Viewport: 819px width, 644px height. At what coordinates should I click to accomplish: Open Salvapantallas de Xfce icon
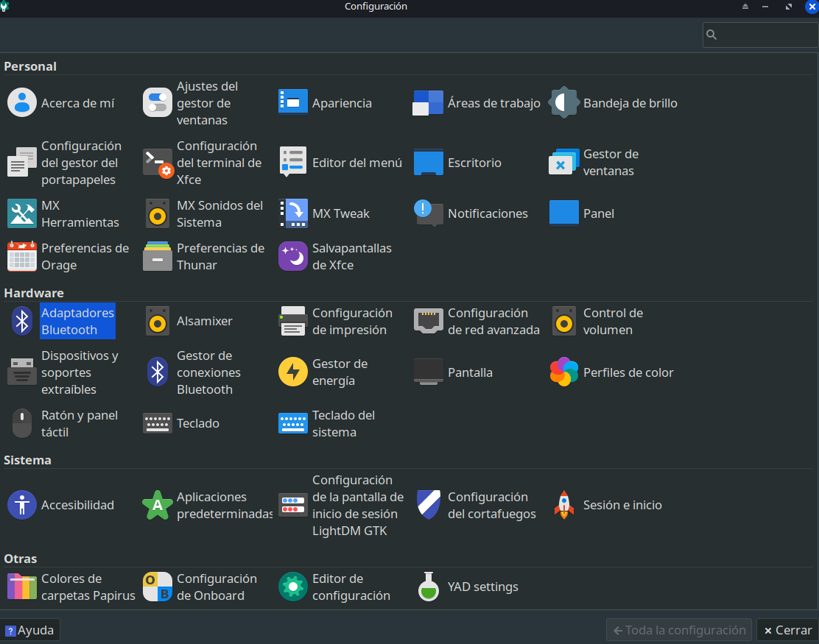click(x=293, y=256)
